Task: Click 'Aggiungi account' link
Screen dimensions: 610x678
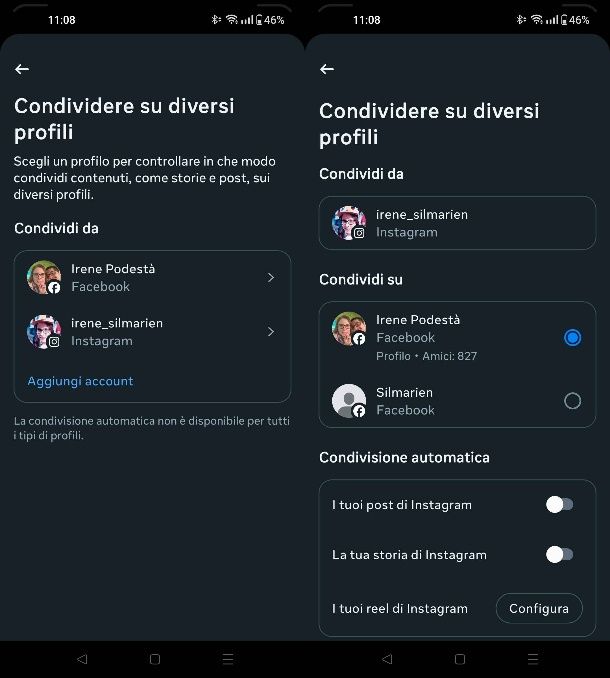Action: click(80, 381)
